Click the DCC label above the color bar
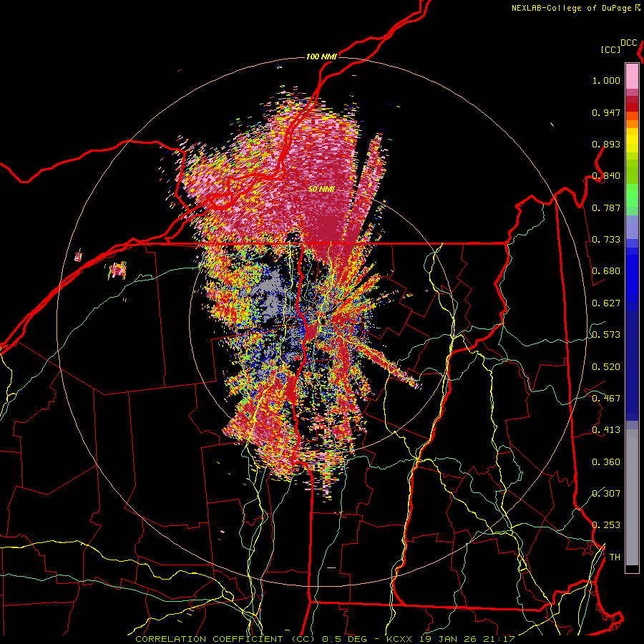 [x=629, y=43]
